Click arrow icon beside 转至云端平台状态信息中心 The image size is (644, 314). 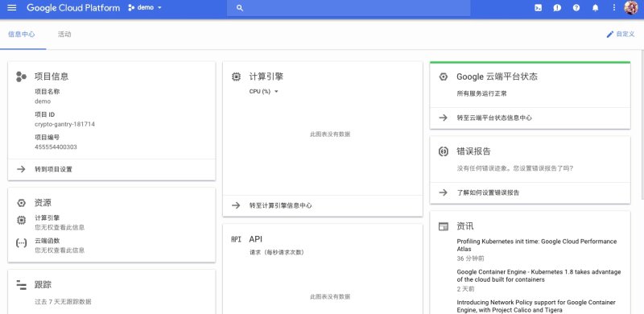click(x=443, y=118)
